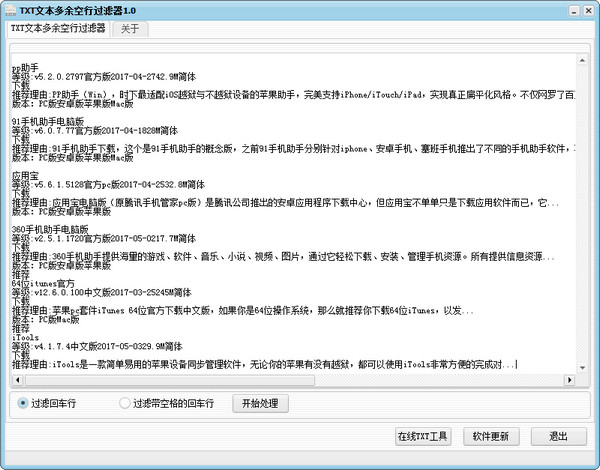Select the 过滤回车行 radio option
This screenshot has height=470, width=600.
coord(46,403)
